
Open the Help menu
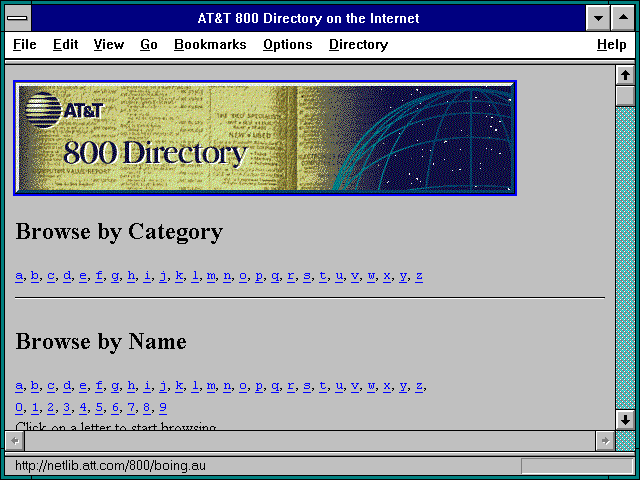(611, 44)
